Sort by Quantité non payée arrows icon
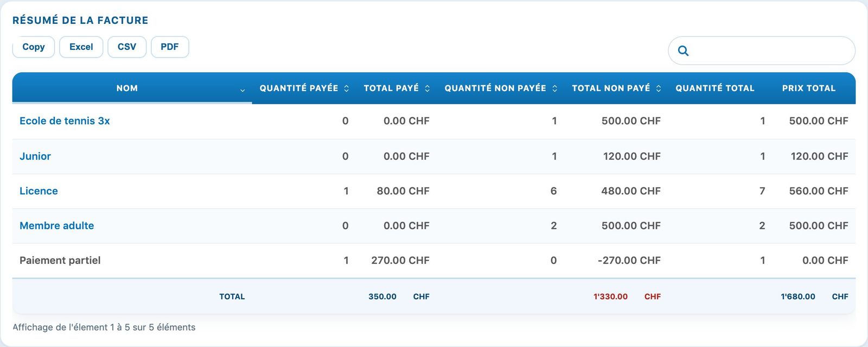 (554, 89)
